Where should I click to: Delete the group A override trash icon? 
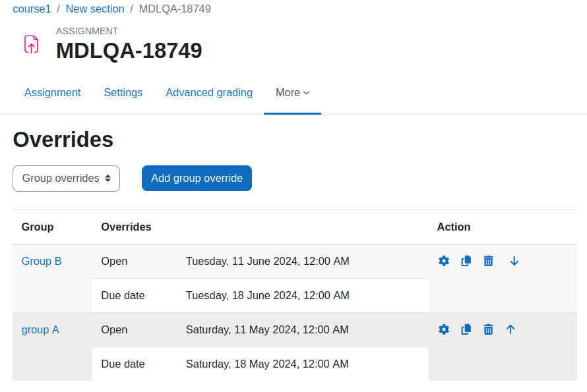tap(488, 329)
